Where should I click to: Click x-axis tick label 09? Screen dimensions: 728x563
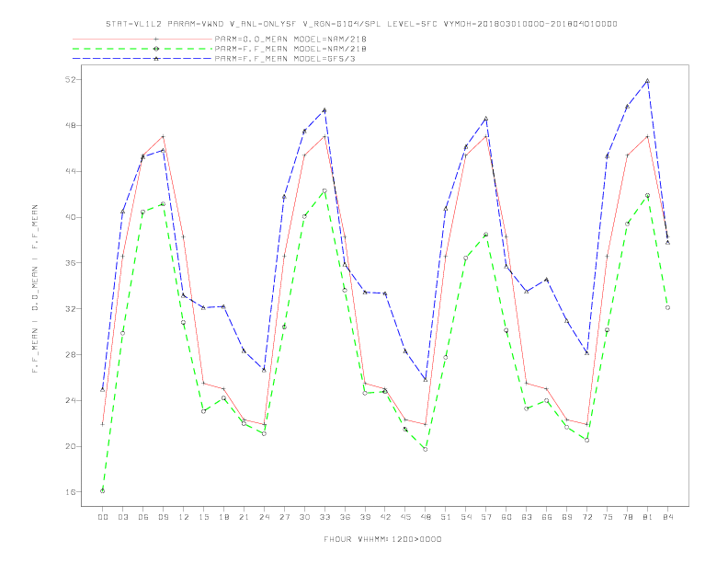(163, 517)
